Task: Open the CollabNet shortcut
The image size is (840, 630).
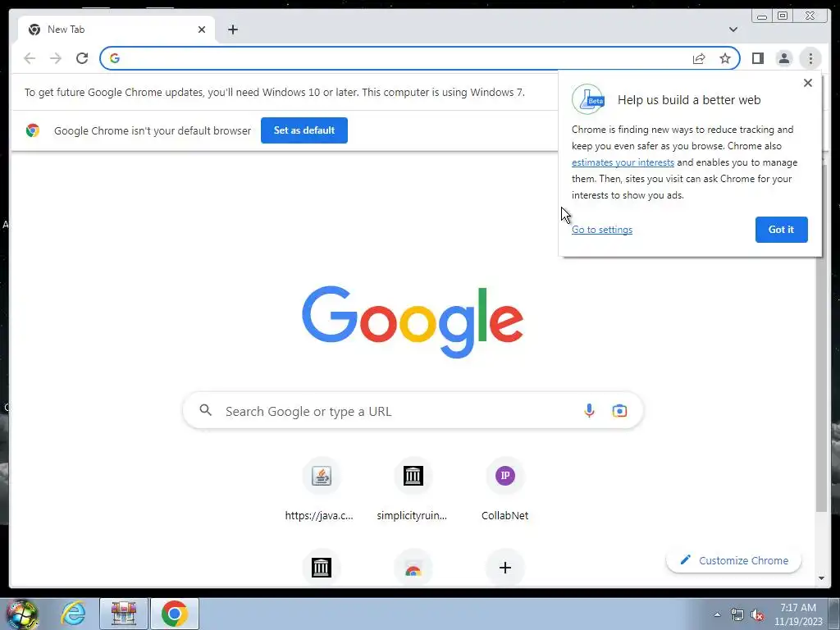Action: 504,491
